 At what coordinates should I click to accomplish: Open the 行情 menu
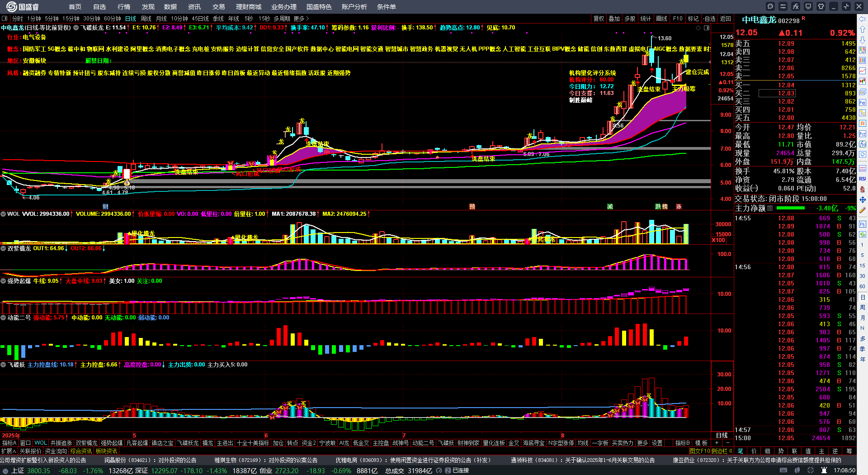click(x=124, y=7)
